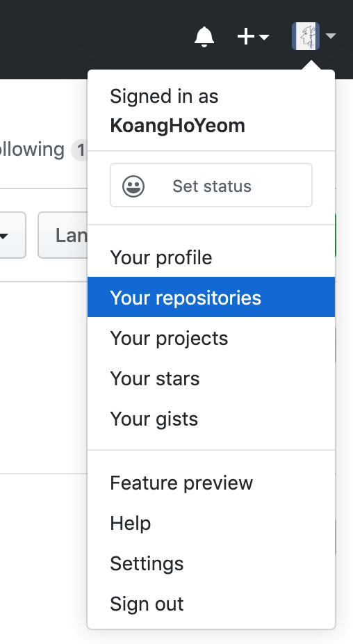The width and height of the screenshot is (353, 644).
Task: Open the notifications bell icon
Action: pyautogui.click(x=204, y=37)
